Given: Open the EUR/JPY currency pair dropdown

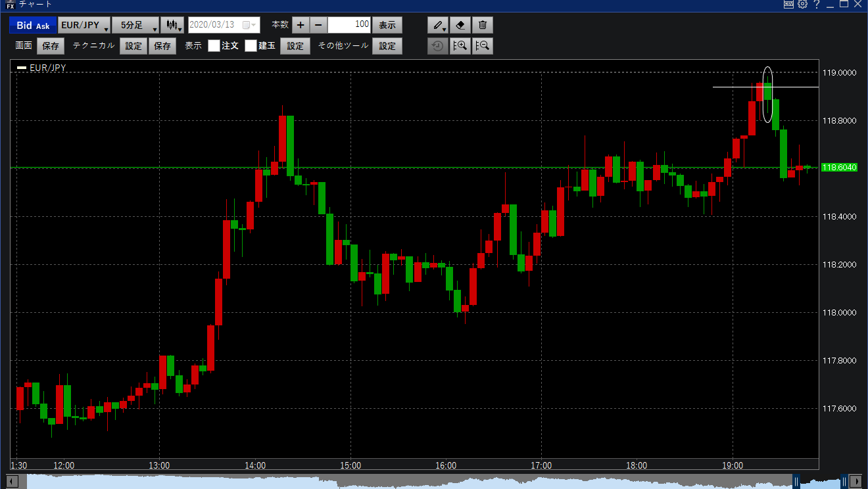Looking at the screenshot, I should (84, 26).
